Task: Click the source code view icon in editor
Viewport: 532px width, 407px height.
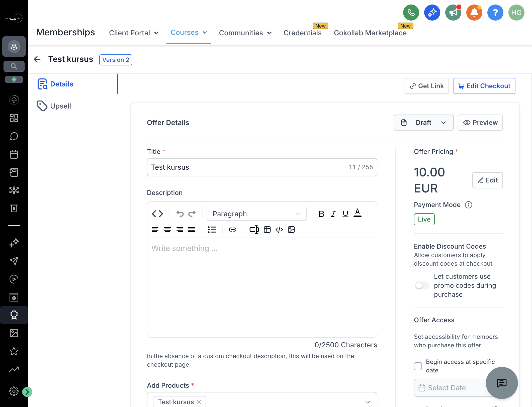Action: tap(157, 214)
